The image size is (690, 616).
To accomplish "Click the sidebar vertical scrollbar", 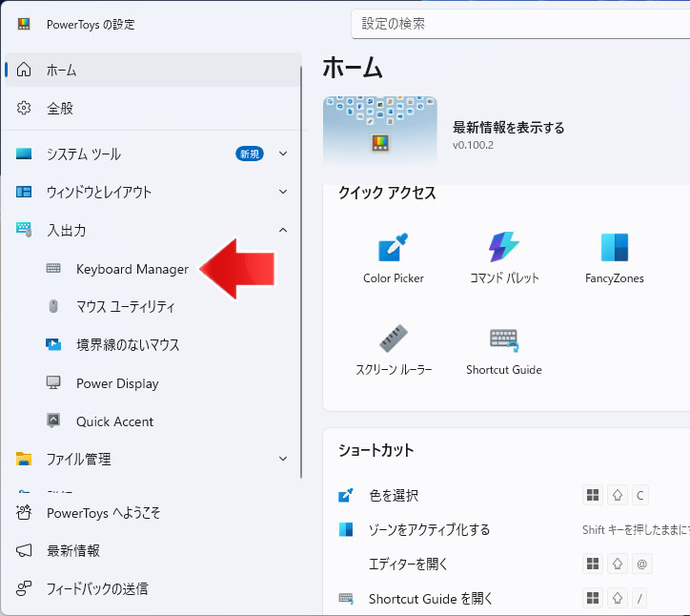I will click(x=301, y=272).
